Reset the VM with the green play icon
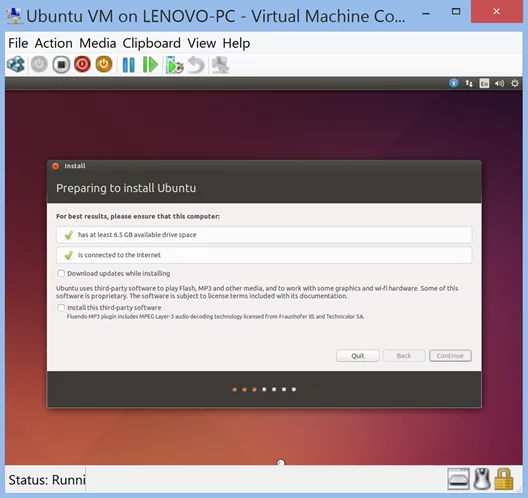The image size is (528, 498). click(150, 65)
